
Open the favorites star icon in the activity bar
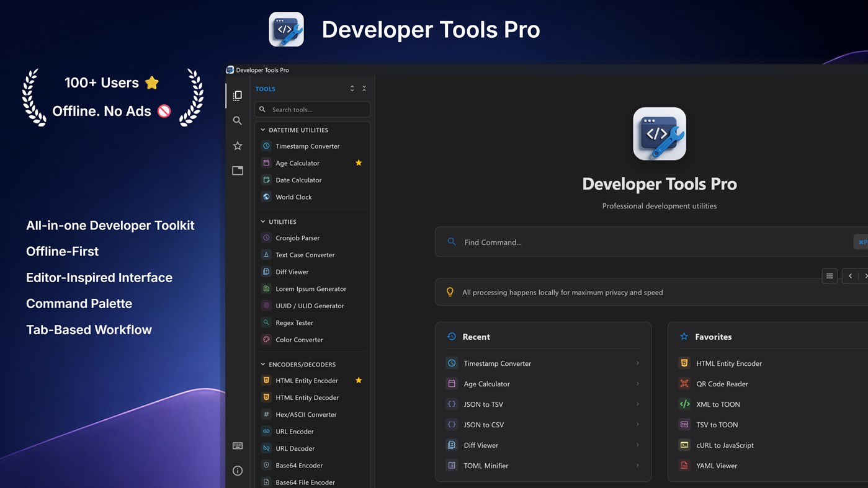click(x=237, y=145)
